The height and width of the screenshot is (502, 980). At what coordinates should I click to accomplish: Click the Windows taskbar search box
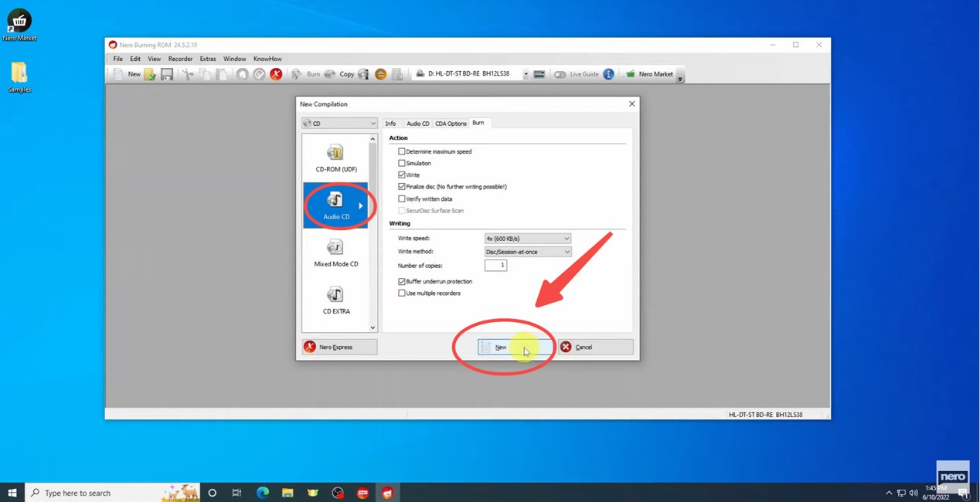click(x=112, y=493)
